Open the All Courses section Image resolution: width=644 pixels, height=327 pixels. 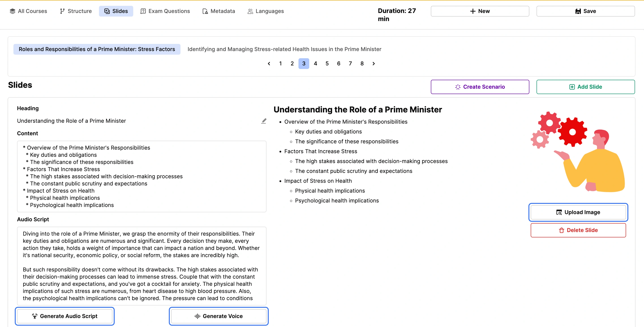[x=28, y=11]
